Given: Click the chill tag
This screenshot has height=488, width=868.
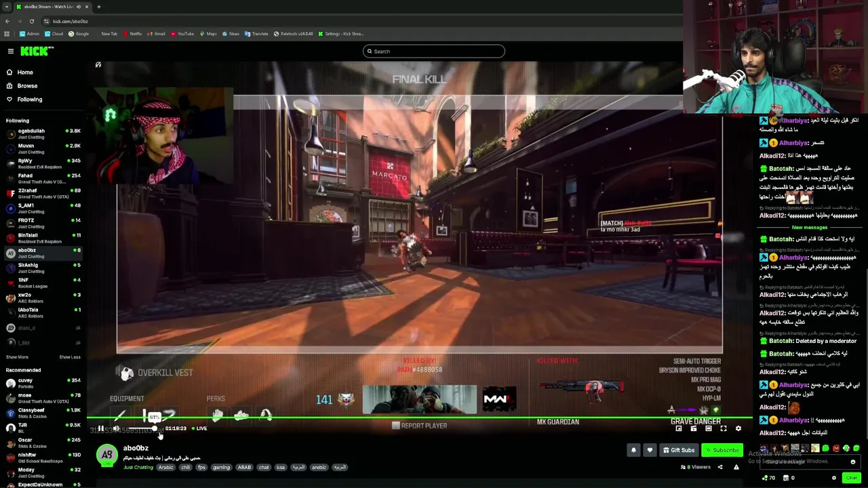Looking at the screenshot, I should pyautogui.click(x=185, y=467).
